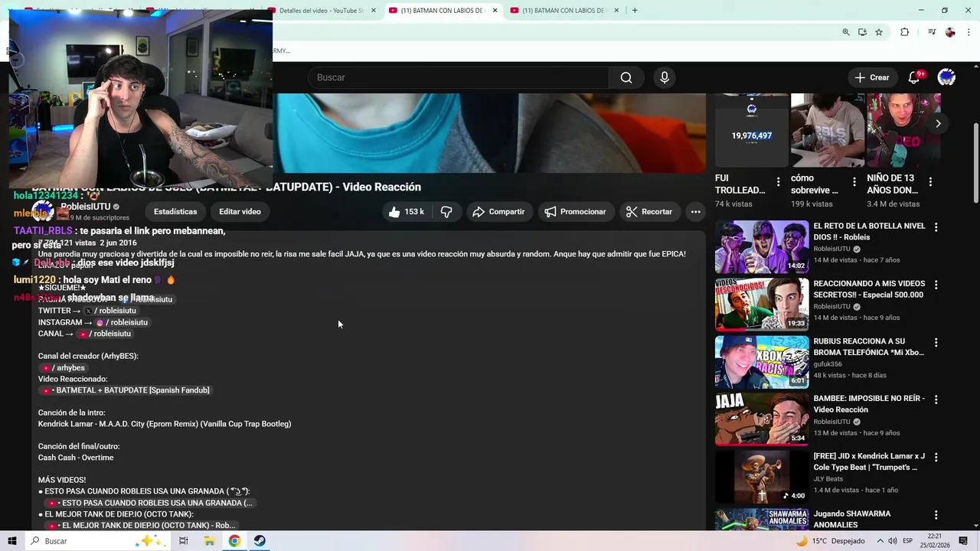Open RobleisIUTU channel name under title
Viewport: 980px width, 551px height.
coord(86,207)
